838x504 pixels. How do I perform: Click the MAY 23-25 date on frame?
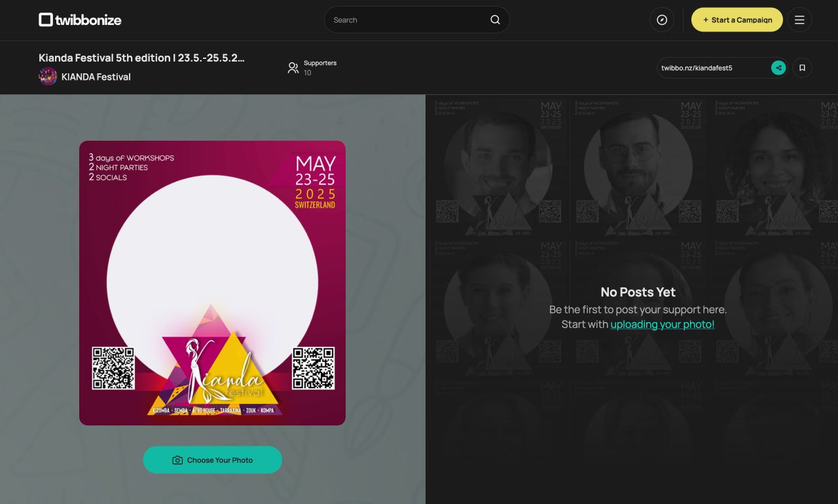coord(316,171)
